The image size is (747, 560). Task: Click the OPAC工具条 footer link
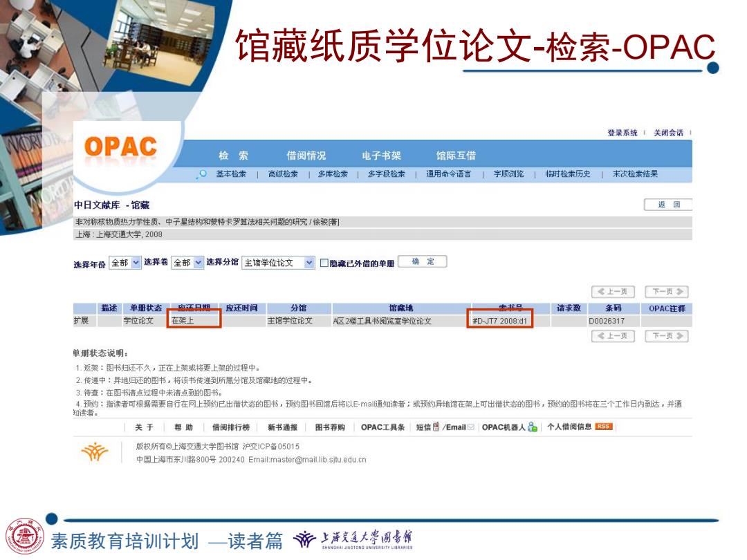382,427
